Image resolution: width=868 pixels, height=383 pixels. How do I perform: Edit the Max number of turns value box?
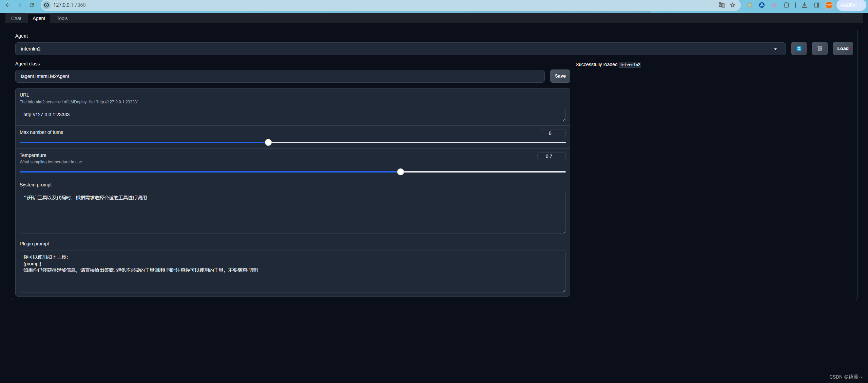[x=553, y=133]
